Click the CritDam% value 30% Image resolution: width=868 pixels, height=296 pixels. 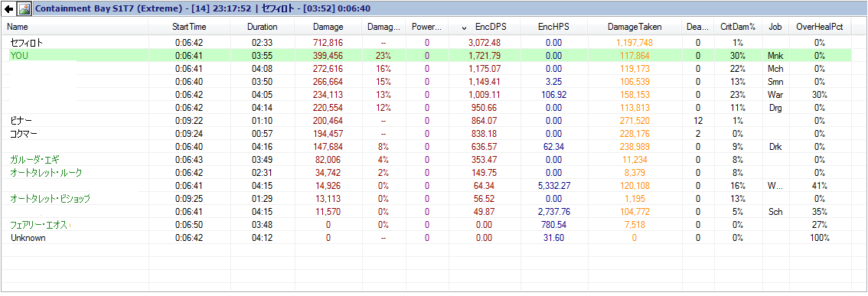tap(737, 55)
